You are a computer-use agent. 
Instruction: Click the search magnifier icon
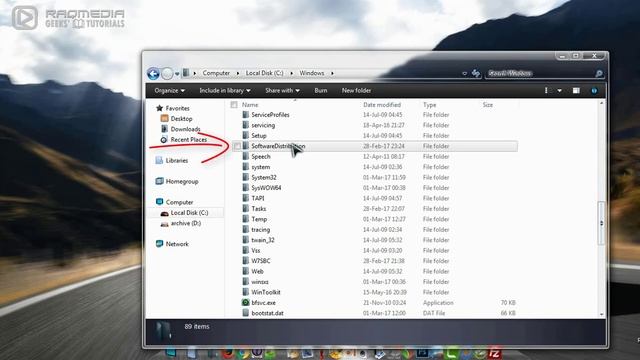point(598,73)
